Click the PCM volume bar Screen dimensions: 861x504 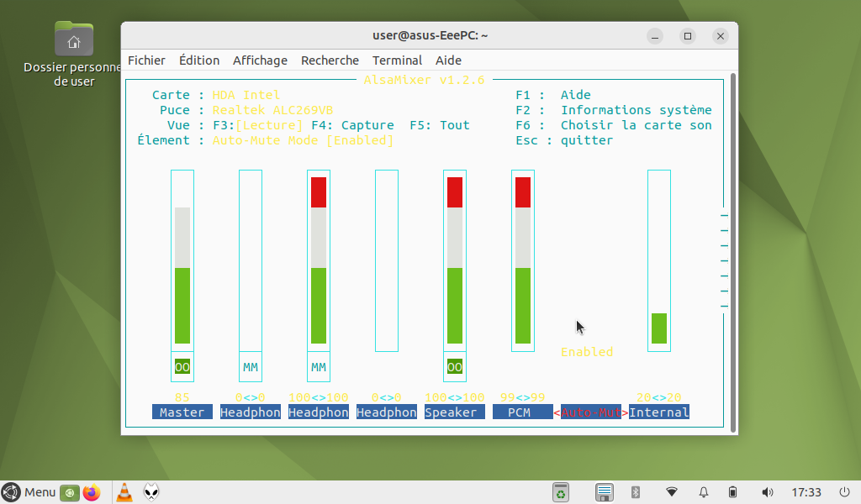[x=523, y=260]
